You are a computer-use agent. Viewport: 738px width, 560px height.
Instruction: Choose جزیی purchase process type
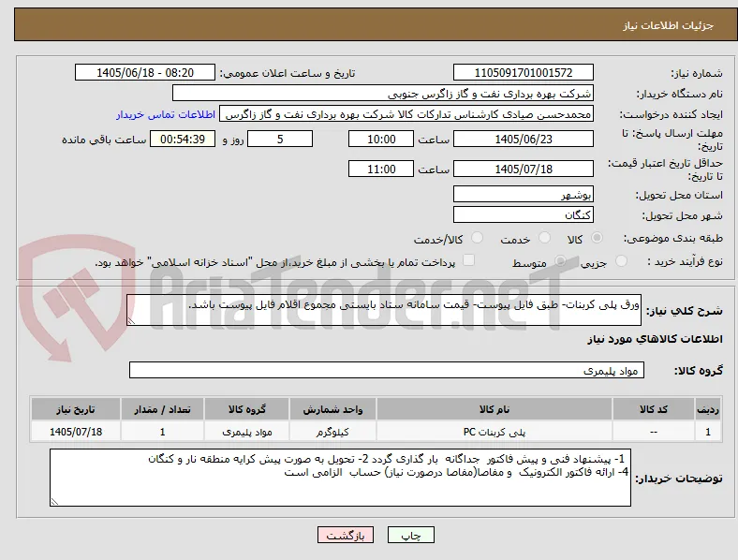pyautogui.click(x=621, y=261)
